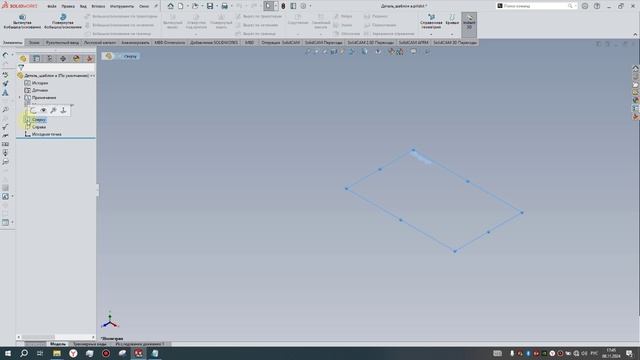Open SOLIDWORKS Resources in the task pane

[x=636, y=68]
